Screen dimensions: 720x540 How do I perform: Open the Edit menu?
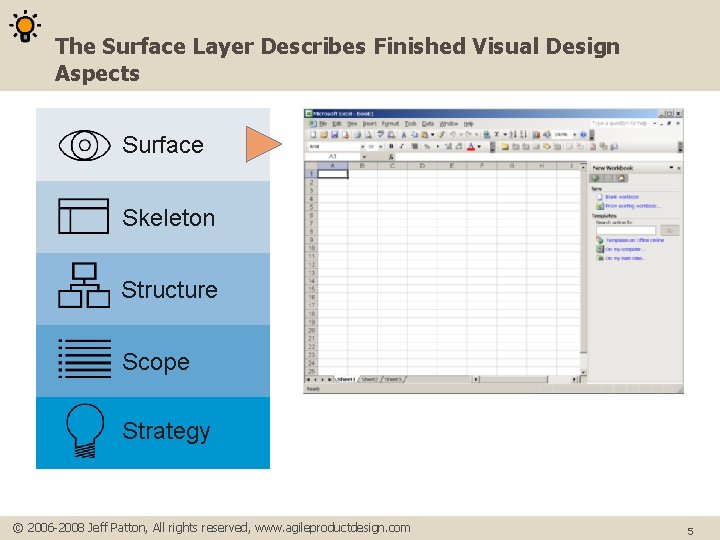click(337, 124)
